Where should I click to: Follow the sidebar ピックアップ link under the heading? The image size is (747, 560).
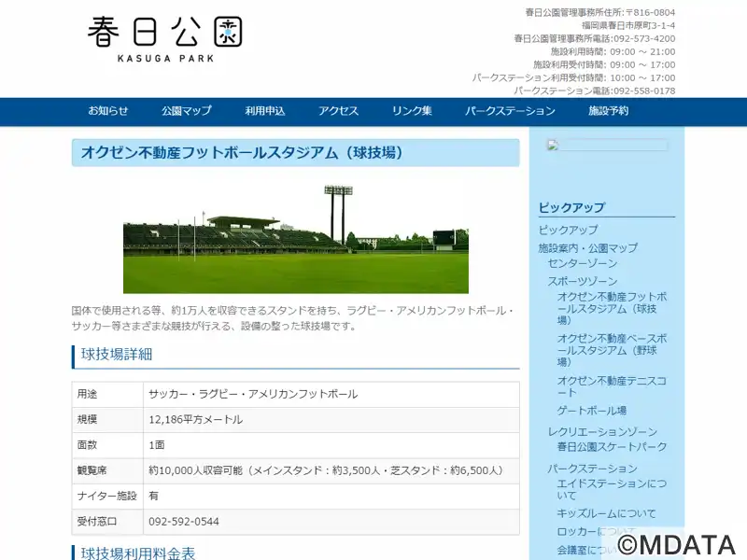pos(568,230)
